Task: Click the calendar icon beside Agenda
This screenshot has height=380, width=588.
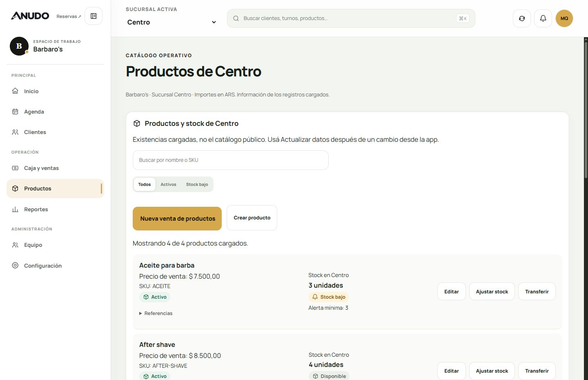Action: (15, 112)
